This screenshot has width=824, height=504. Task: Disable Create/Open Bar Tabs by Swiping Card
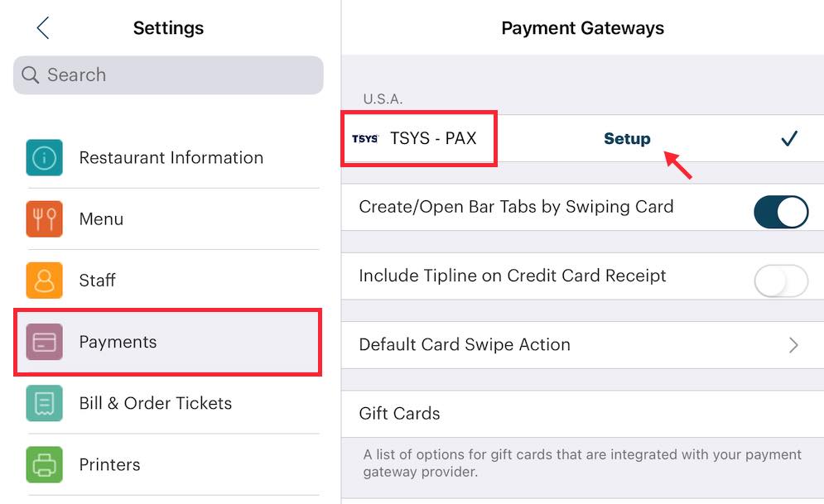781,211
